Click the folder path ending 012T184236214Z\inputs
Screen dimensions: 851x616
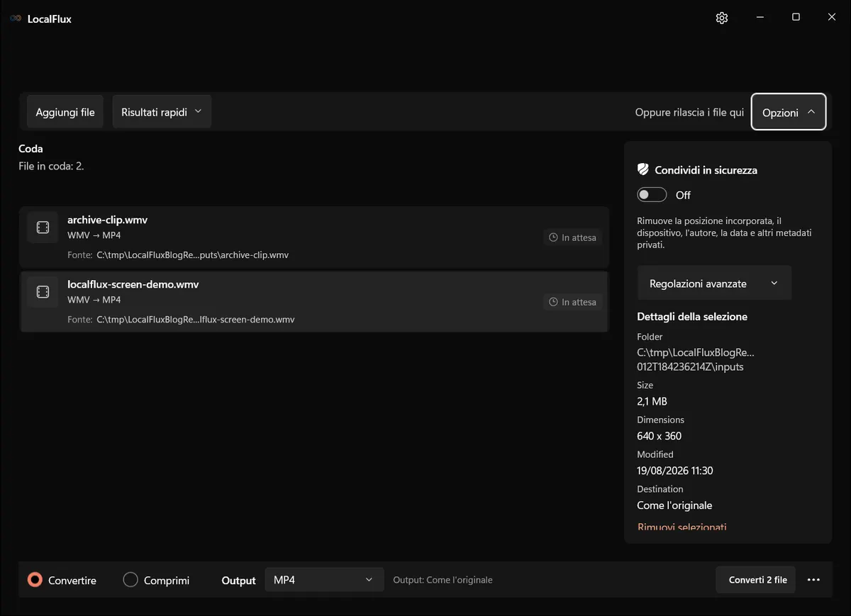(x=696, y=359)
